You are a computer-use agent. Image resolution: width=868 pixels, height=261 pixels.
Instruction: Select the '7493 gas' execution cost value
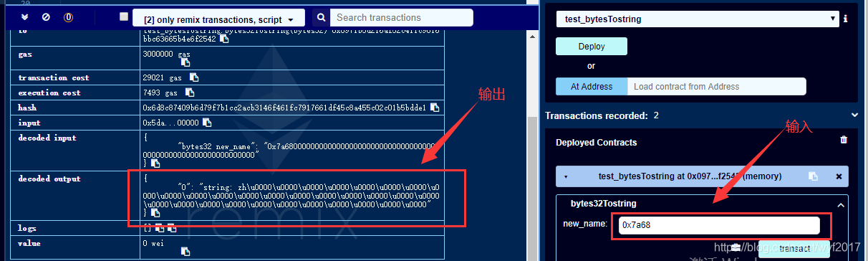click(x=160, y=92)
